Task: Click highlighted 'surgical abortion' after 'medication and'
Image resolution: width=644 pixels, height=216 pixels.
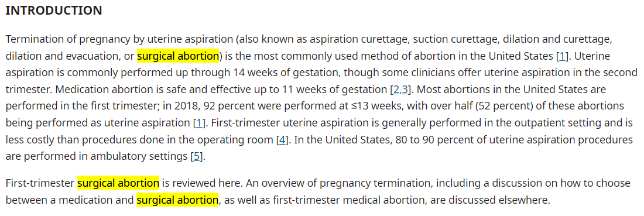Action: tap(177, 200)
